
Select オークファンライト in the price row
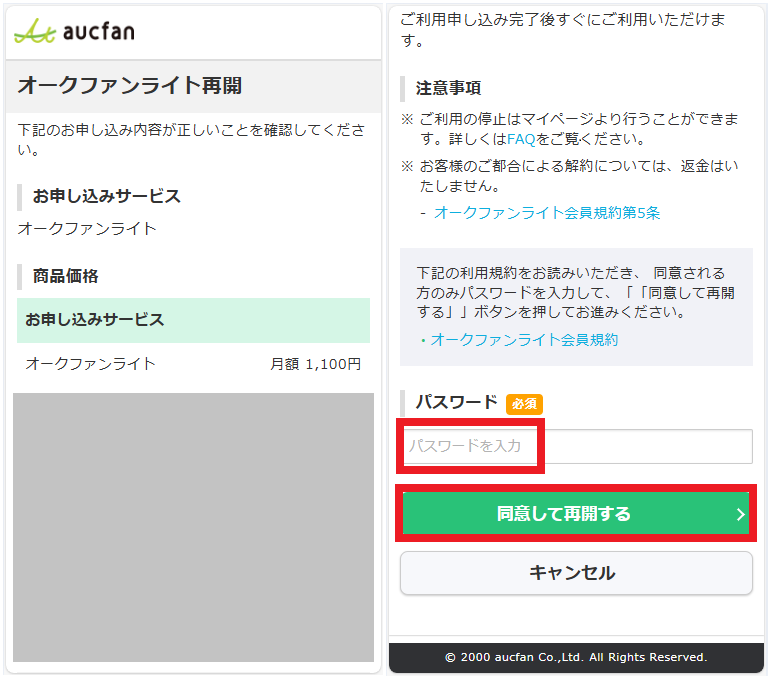point(91,364)
